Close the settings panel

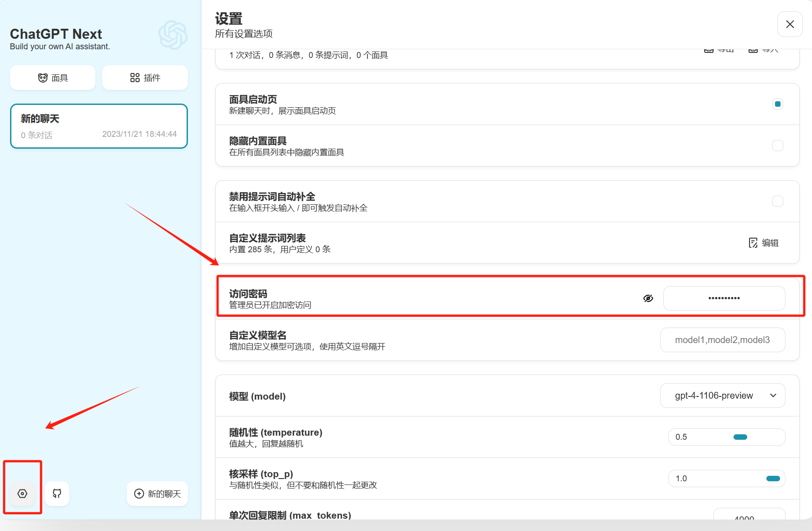tap(790, 24)
